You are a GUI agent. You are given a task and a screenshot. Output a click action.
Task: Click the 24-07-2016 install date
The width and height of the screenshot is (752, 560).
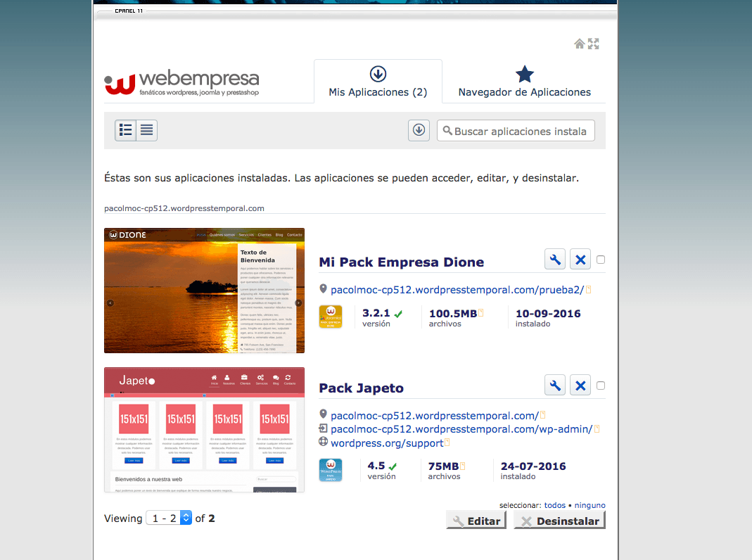click(533, 466)
